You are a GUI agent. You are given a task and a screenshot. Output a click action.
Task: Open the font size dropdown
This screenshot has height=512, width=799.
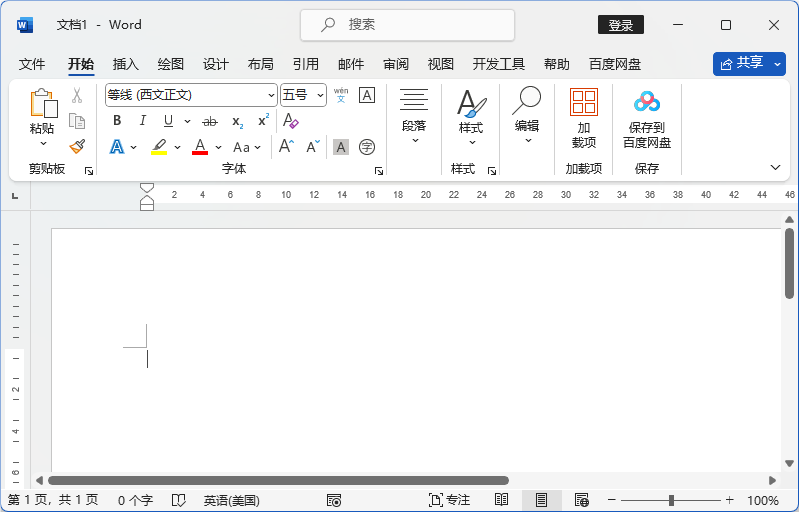pyautogui.click(x=320, y=95)
